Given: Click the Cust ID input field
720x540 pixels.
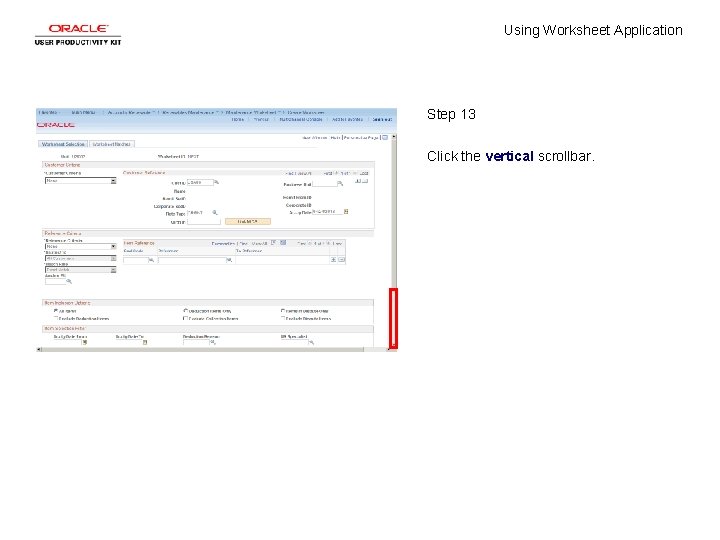Looking at the screenshot, I should pos(200,182).
